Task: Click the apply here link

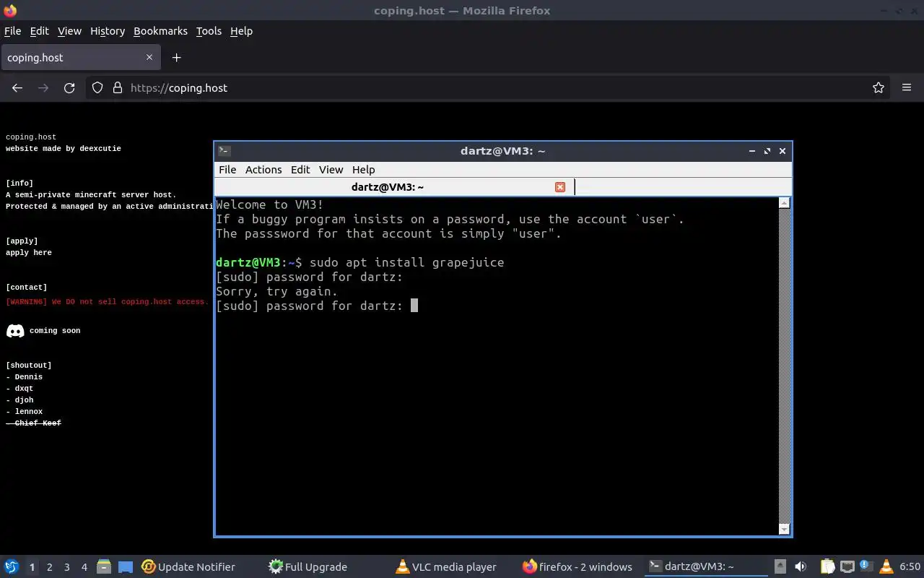Action: coord(29,253)
